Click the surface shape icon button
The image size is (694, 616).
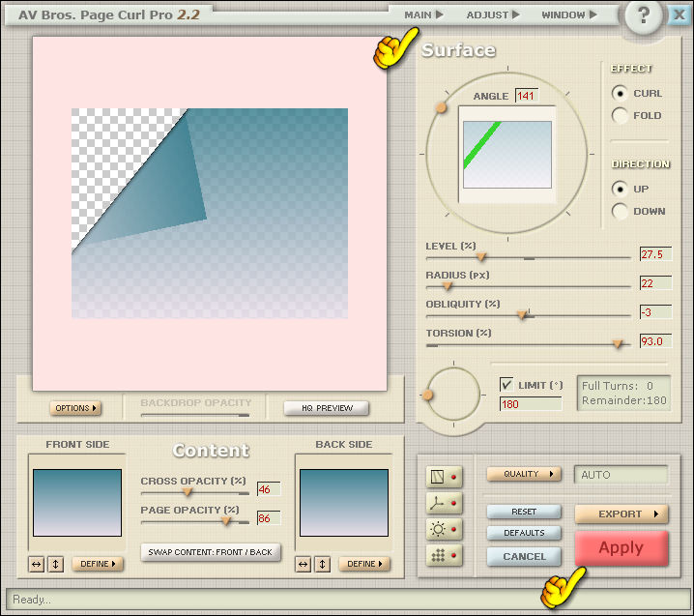point(444,477)
